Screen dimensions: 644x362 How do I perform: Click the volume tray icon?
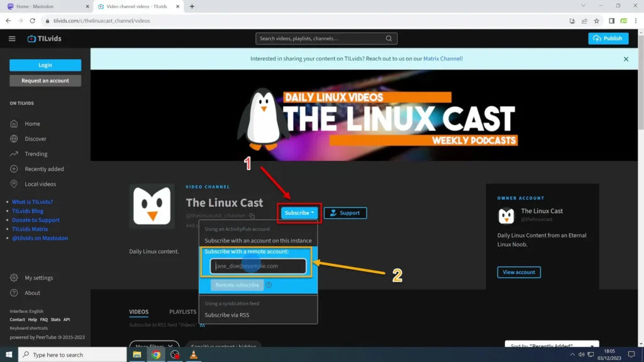[581, 354]
